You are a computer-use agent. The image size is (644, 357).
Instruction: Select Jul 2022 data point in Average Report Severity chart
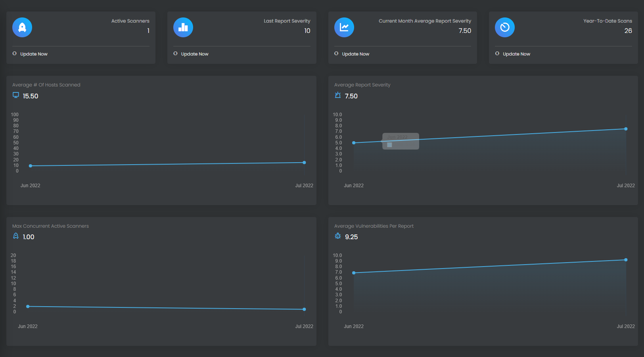click(626, 129)
